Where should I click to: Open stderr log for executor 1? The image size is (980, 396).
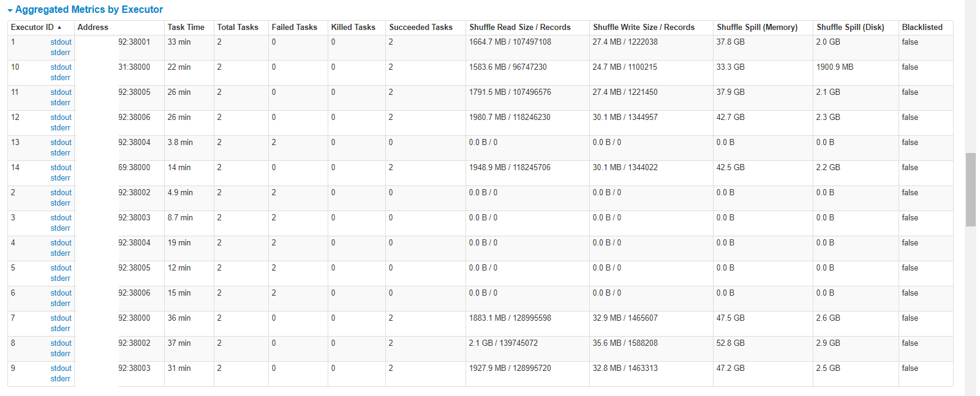[60, 53]
